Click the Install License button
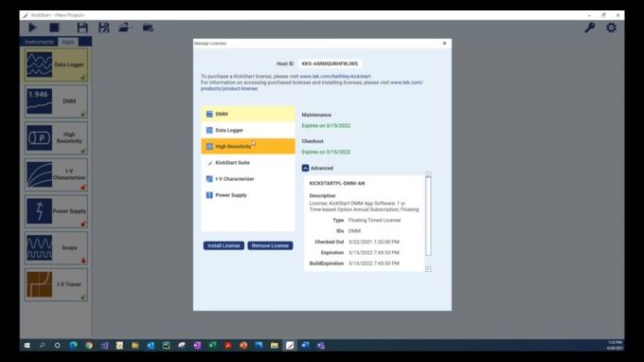 point(224,245)
